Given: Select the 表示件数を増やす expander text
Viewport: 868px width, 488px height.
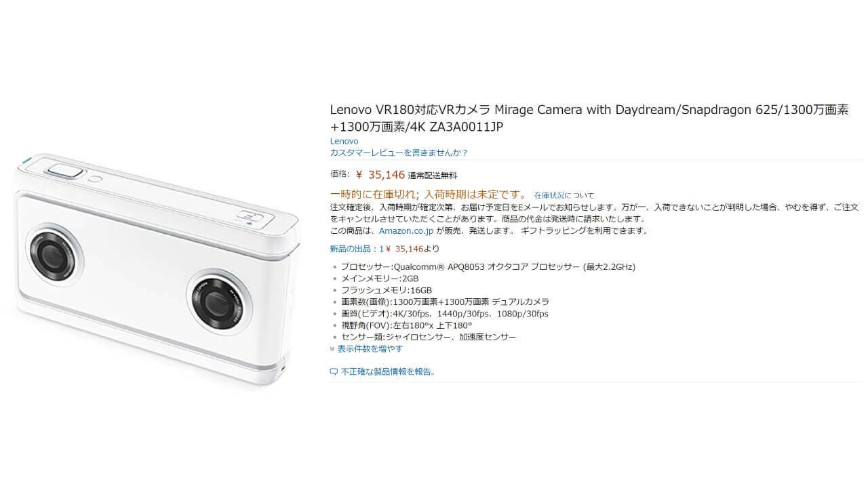Looking at the screenshot, I should click(370, 349).
